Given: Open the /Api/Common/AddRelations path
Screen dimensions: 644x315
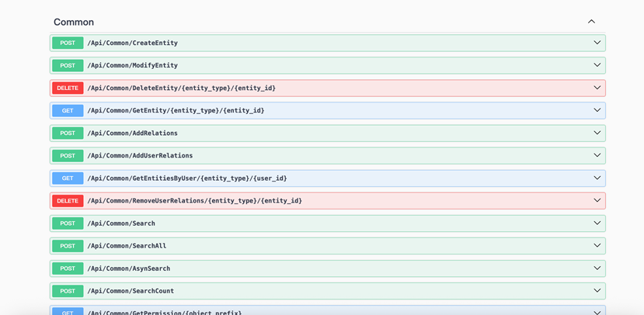Looking at the screenshot, I should tap(132, 133).
